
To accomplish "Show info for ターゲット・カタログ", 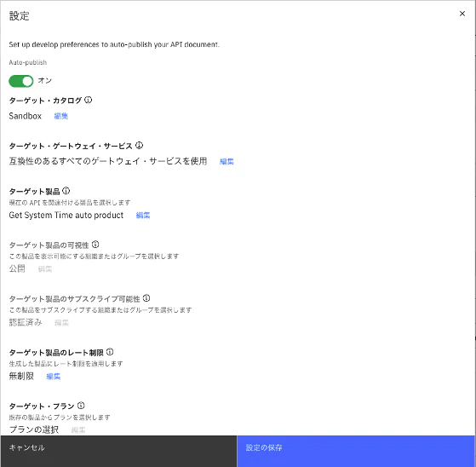I will tap(88, 100).
